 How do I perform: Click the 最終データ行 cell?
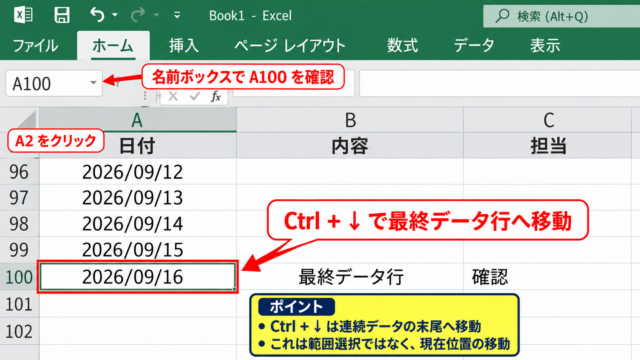[350, 277]
